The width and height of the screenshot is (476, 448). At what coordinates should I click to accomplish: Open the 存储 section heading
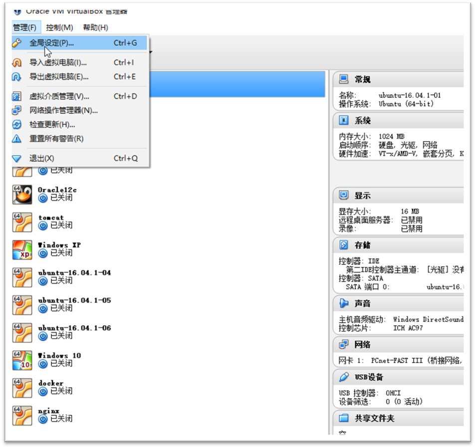click(x=362, y=245)
